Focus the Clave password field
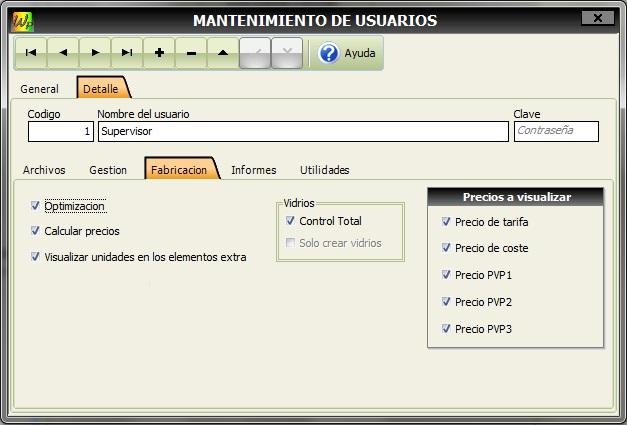The width and height of the screenshot is (627, 425). coord(556,131)
